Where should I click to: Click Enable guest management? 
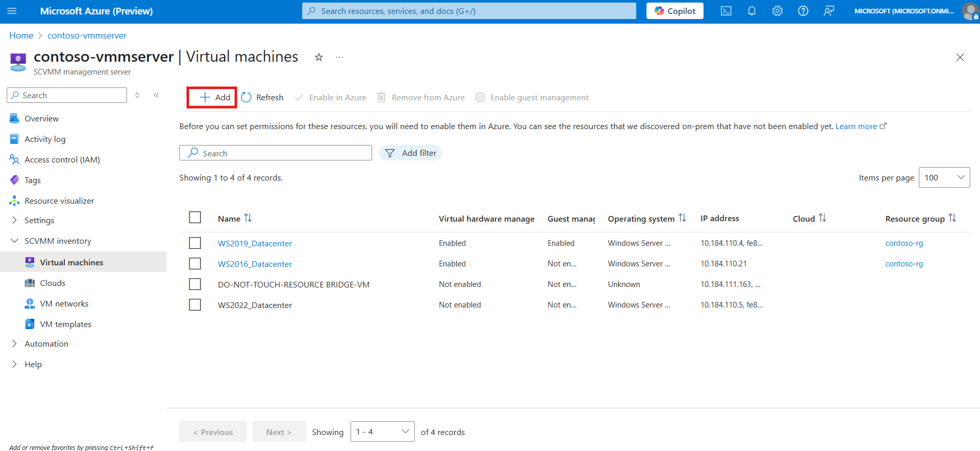click(x=532, y=97)
